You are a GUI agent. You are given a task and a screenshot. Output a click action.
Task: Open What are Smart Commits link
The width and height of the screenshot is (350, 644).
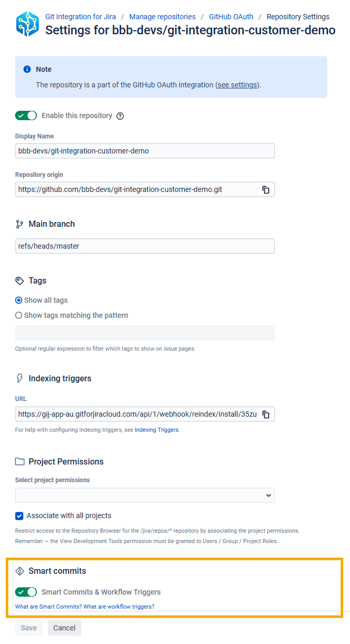point(48,607)
